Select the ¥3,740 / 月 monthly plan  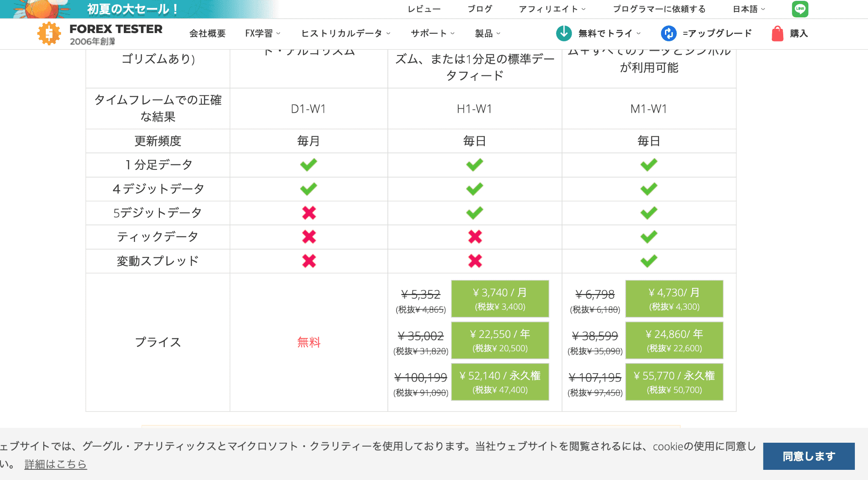(500, 299)
